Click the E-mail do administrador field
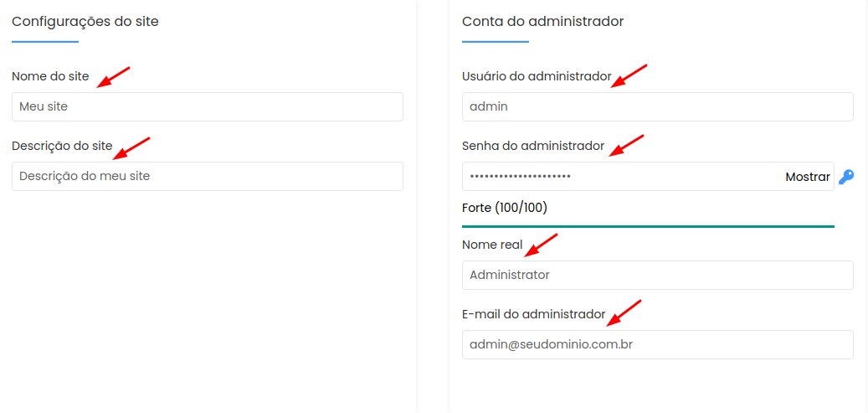The image size is (868, 413). 658,345
